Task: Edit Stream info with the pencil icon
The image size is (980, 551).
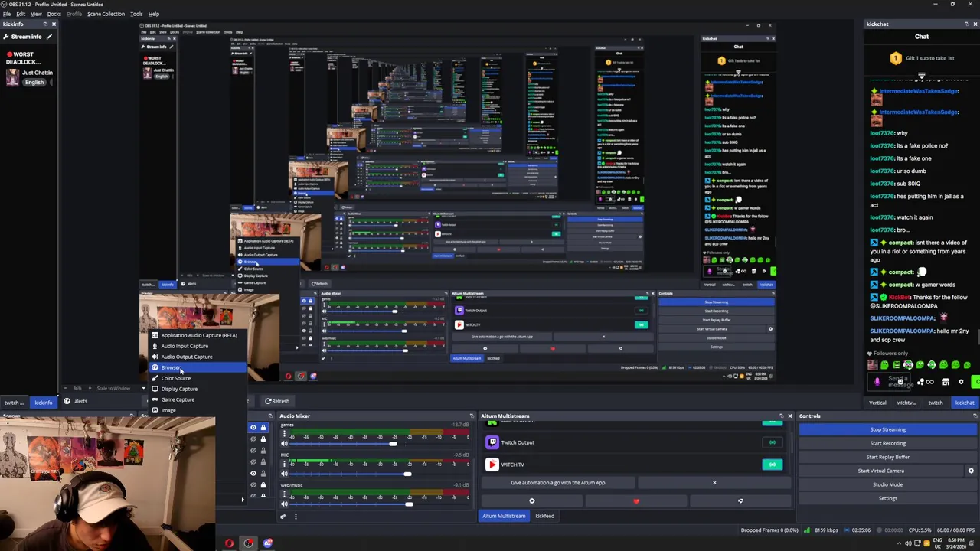Action: pyautogui.click(x=50, y=37)
